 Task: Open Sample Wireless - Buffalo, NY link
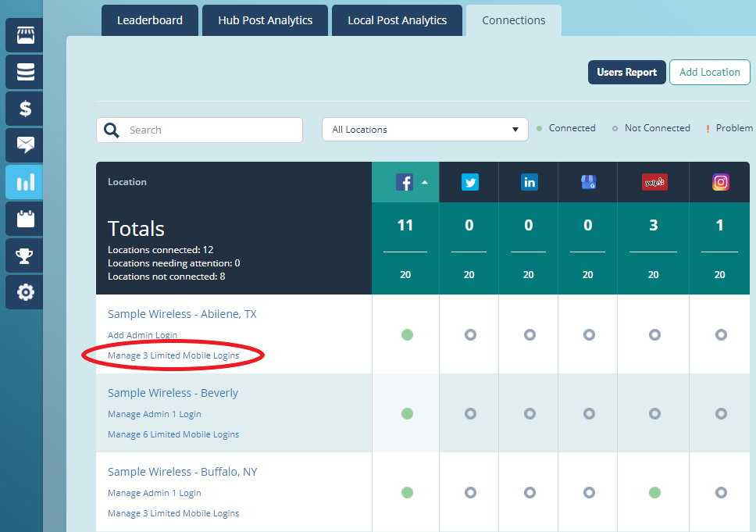click(182, 472)
